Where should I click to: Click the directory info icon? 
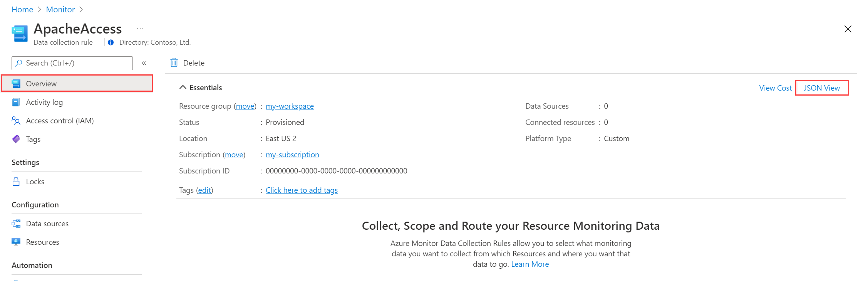point(111,42)
